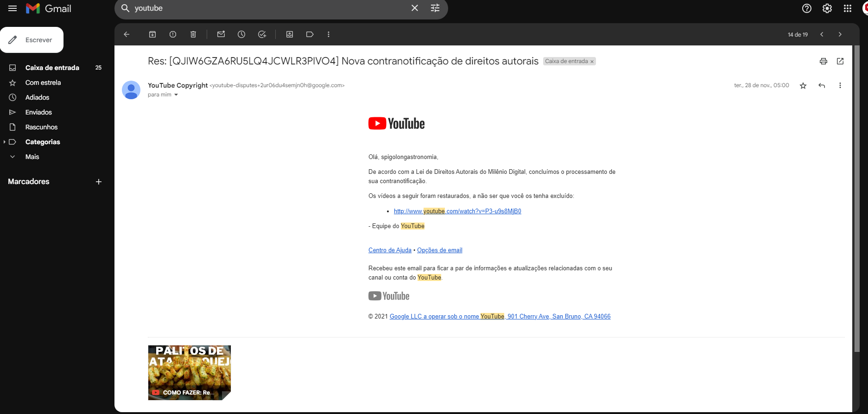The width and height of the screenshot is (868, 414).
Task: Click the search magnifier icon
Action: (125, 8)
